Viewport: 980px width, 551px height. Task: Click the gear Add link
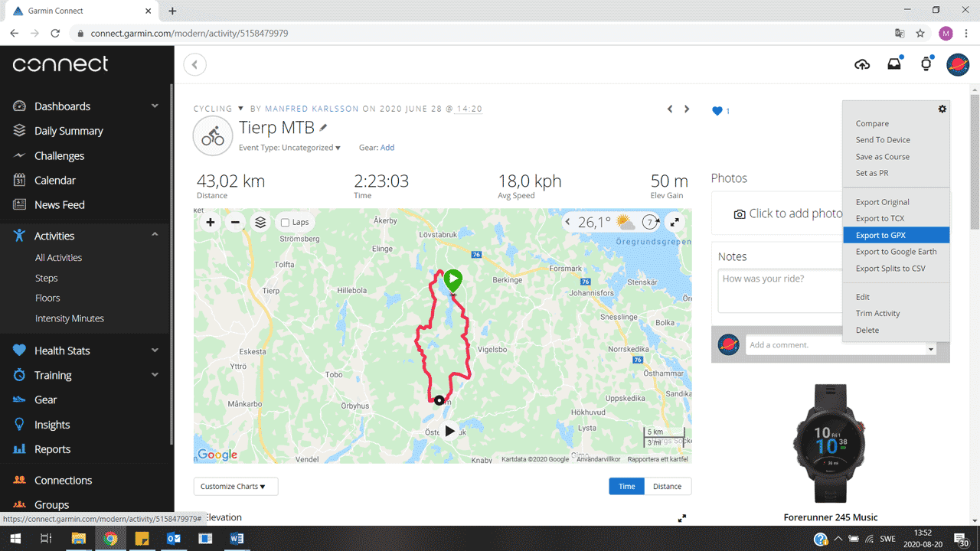(387, 148)
